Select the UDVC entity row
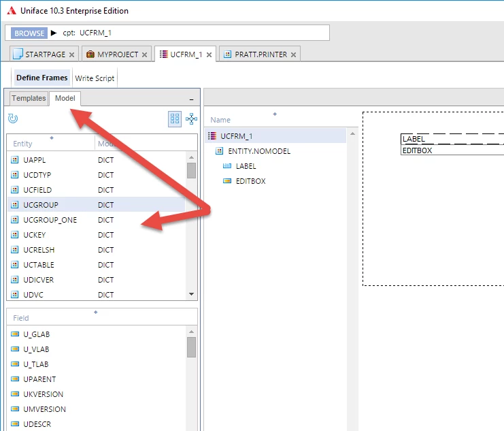 (x=97, y=295)
